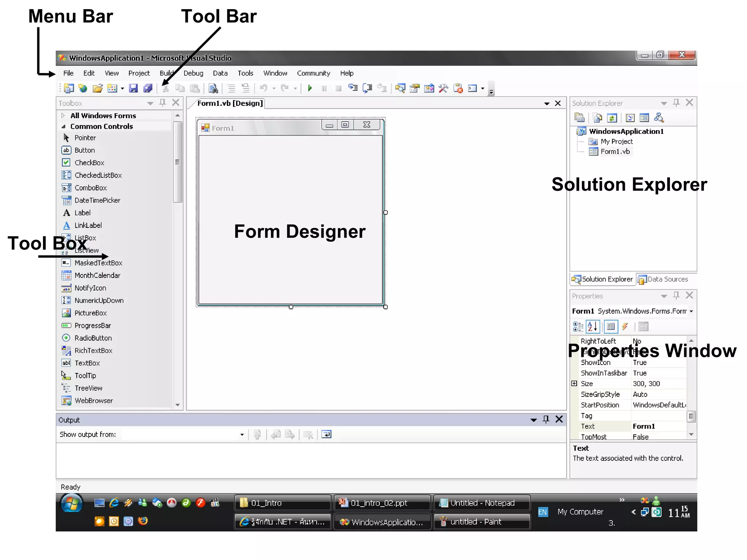Open the Debug menu
The height and width of the screenshot is (560, 747).
(x=193, y=73)
